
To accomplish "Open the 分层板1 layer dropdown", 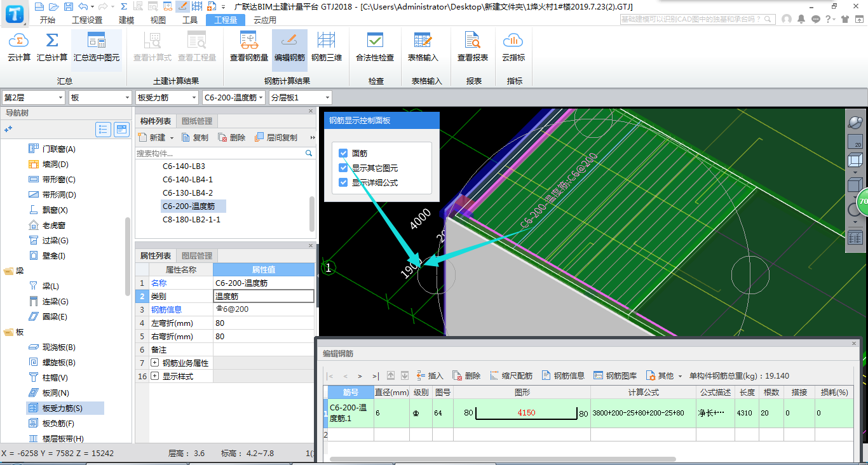I will point(300,97).
